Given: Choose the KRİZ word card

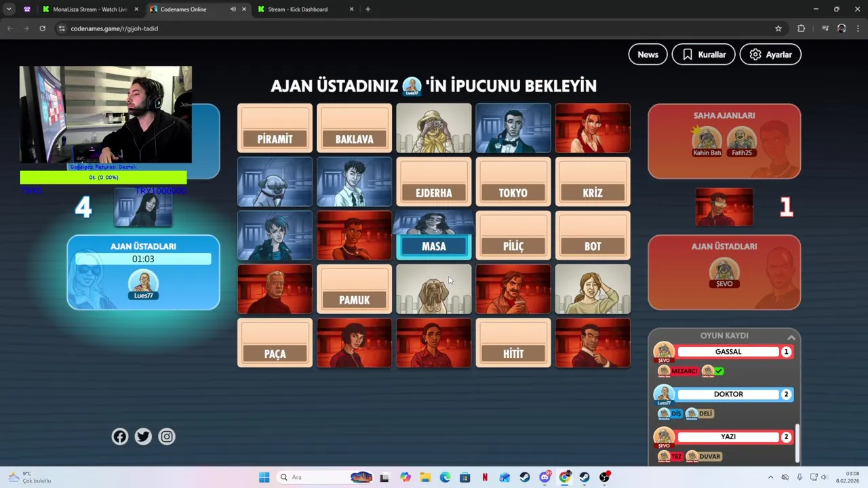Looking at the screenshot, I should click(x=592, y=182).
